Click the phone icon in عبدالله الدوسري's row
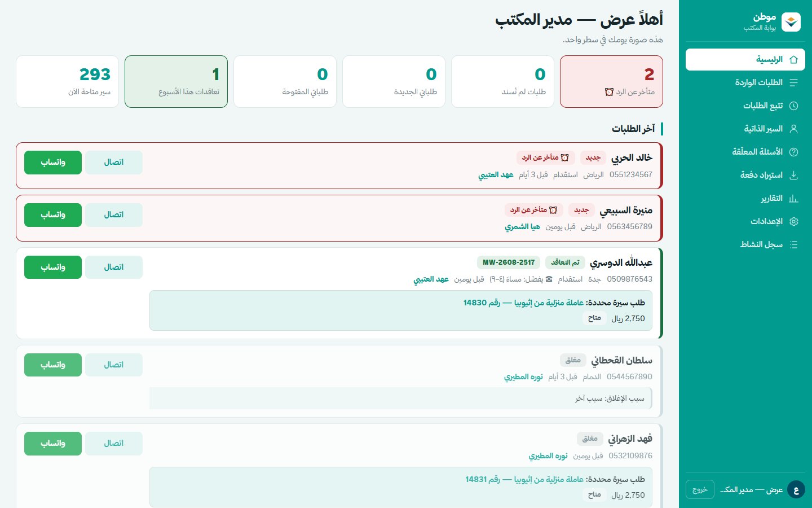Viewport: 812px width, 508px height. pos(549,279)
